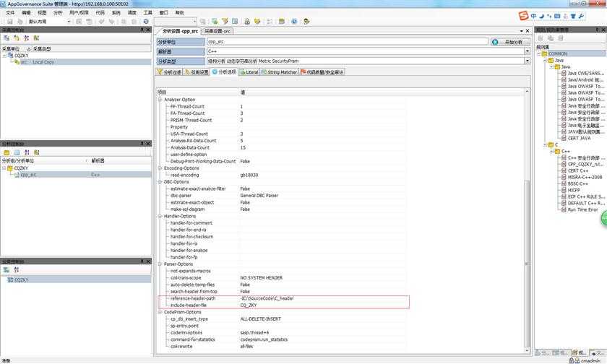607x364 pixels.
Task: Collapse the Analyzer-Option group
Action: click(160, 100)
